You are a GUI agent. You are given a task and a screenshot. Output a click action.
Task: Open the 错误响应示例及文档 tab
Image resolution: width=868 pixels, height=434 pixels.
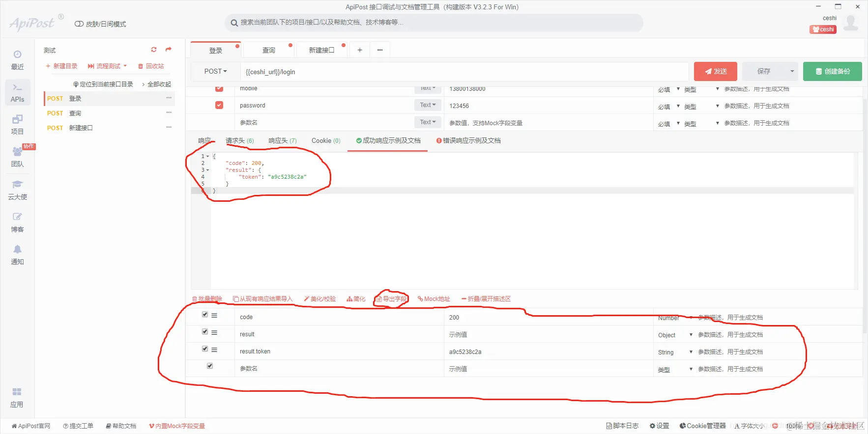468,141
